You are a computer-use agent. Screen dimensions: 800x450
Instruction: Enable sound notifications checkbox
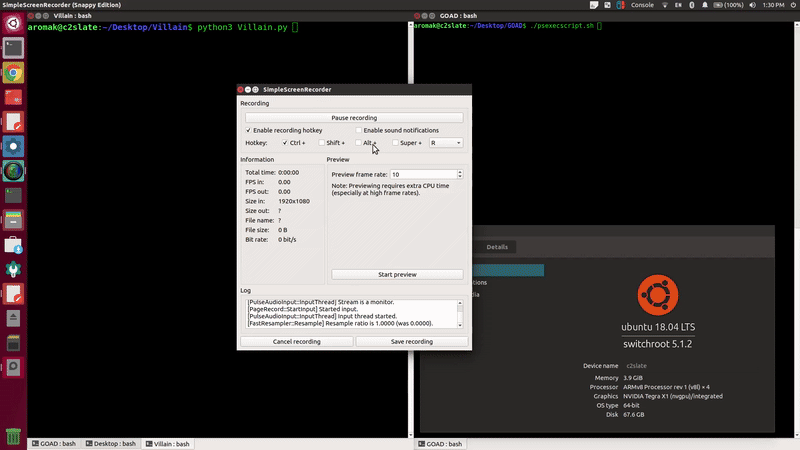[359, 130]
